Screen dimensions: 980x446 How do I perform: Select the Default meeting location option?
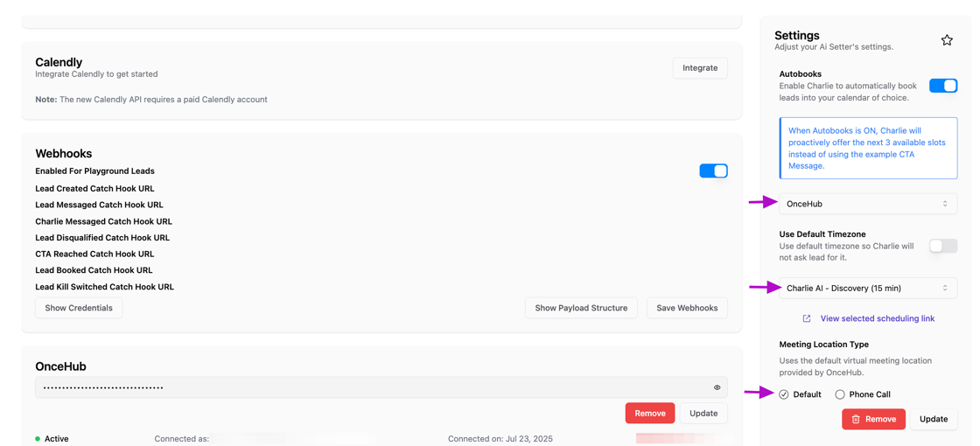click(784, 394)
